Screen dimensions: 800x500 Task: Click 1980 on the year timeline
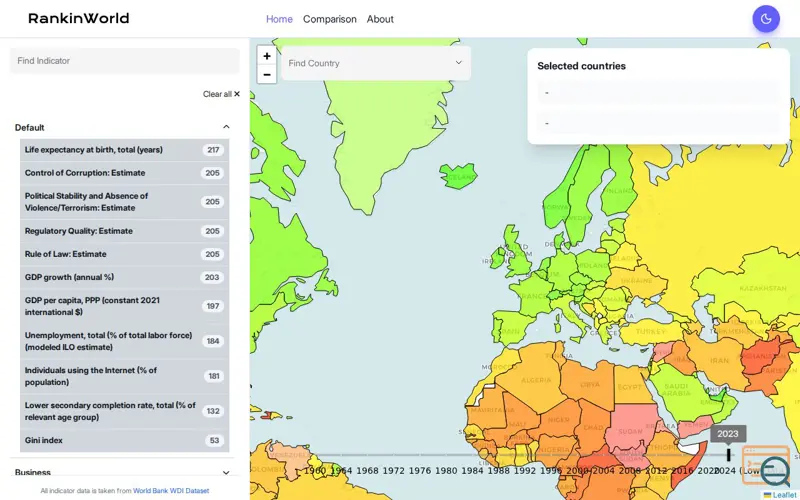[x=446, y=470]
